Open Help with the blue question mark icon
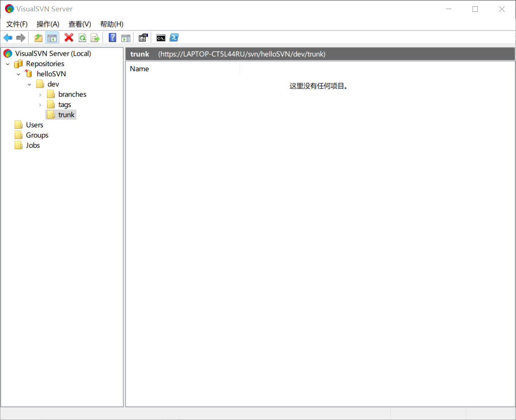 113,38
